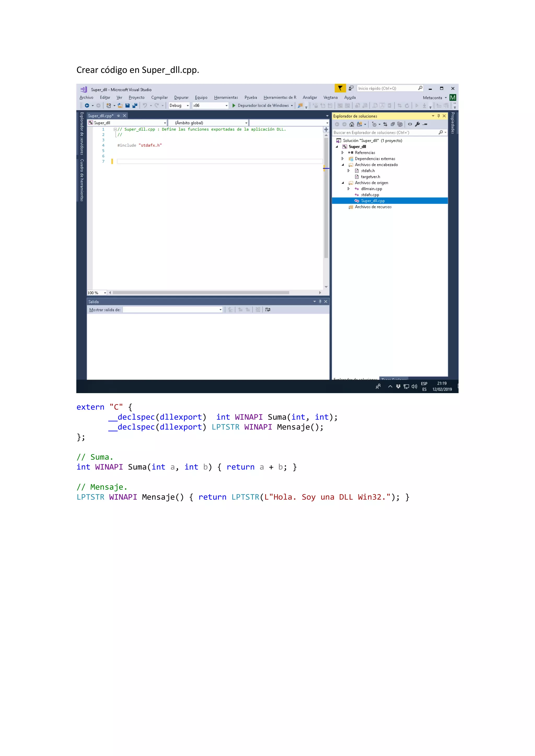Screen dimensions: 535x756
Task: Open the Editar menu
Action: tap(105, 97)
